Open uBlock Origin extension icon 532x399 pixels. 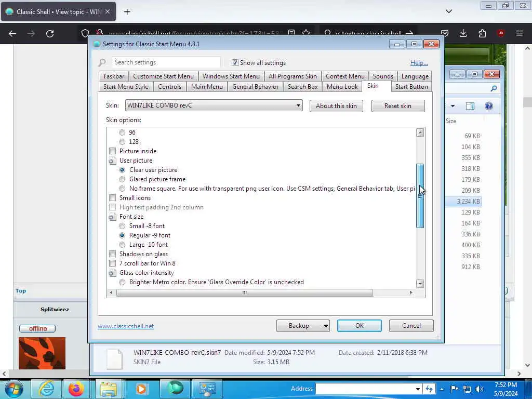coord(500,33)
